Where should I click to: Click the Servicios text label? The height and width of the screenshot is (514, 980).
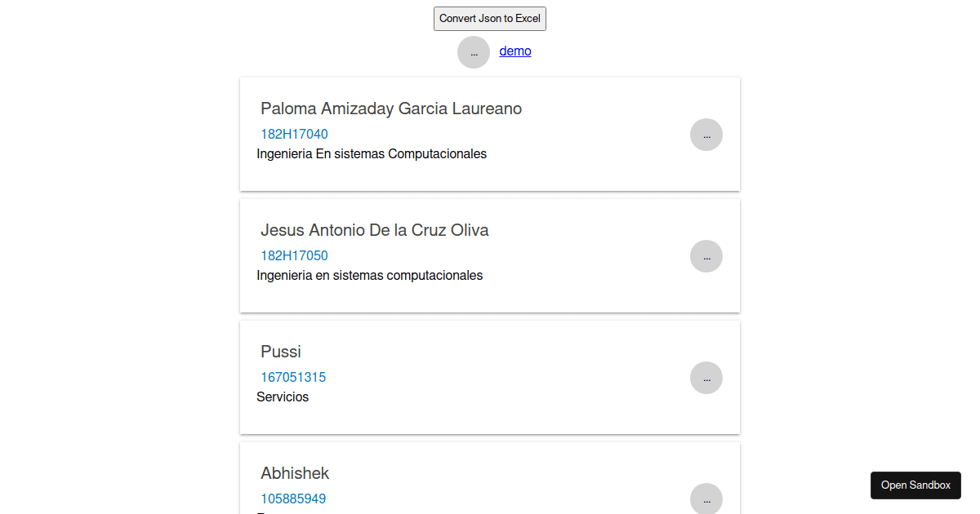click(283, 397)
